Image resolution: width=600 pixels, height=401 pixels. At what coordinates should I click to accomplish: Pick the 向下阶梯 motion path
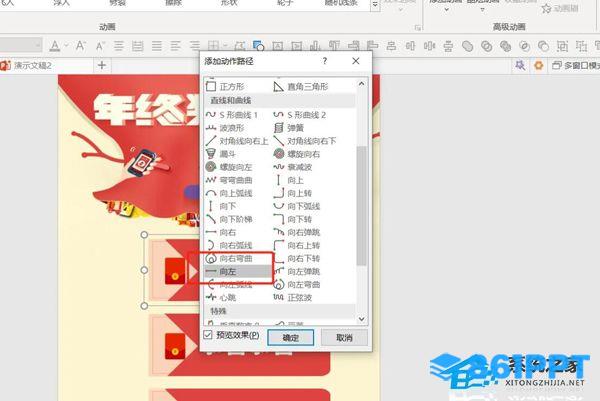click(229, 219)
